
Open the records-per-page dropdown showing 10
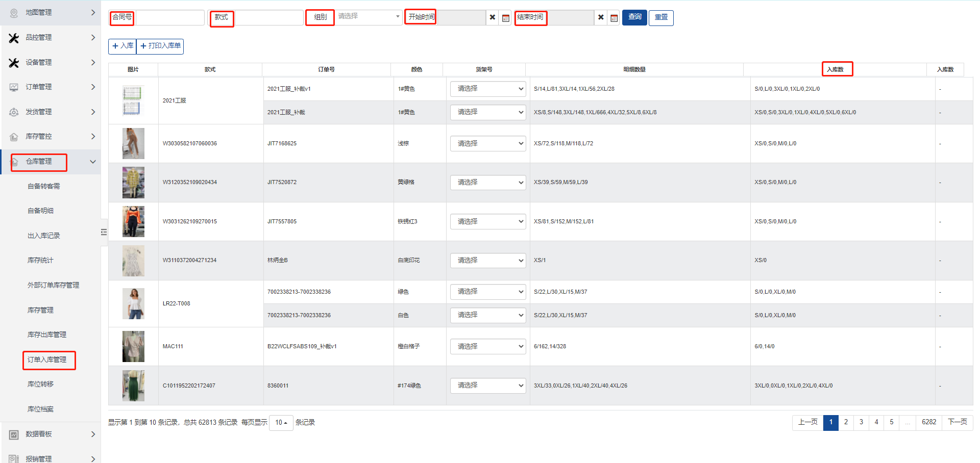click(x=281, y=423)
